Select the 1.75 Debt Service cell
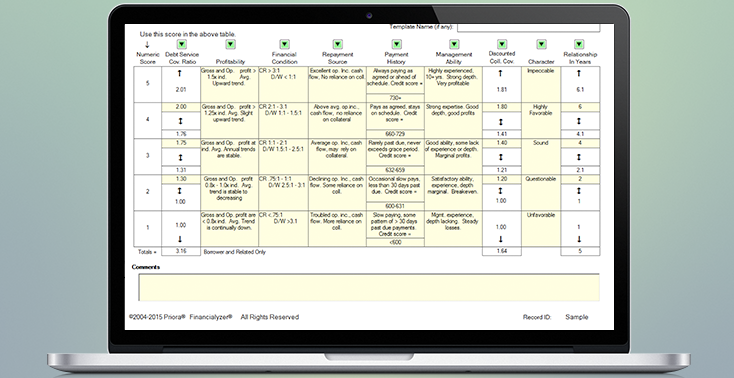 [181, 143]
